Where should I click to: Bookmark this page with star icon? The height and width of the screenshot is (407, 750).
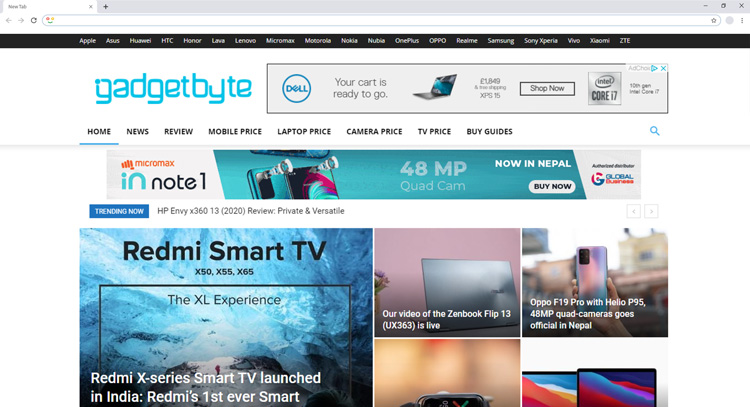tap(714, 20)
